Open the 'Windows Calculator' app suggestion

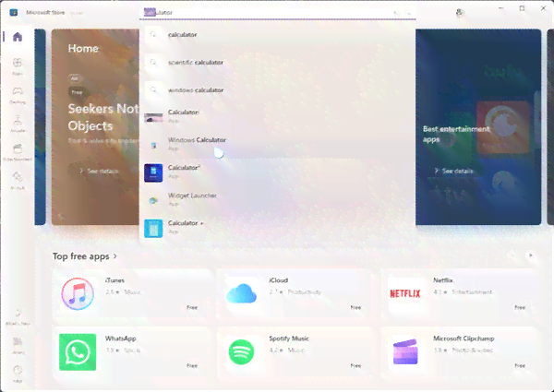pyautogui.click(x=277, y=144)
